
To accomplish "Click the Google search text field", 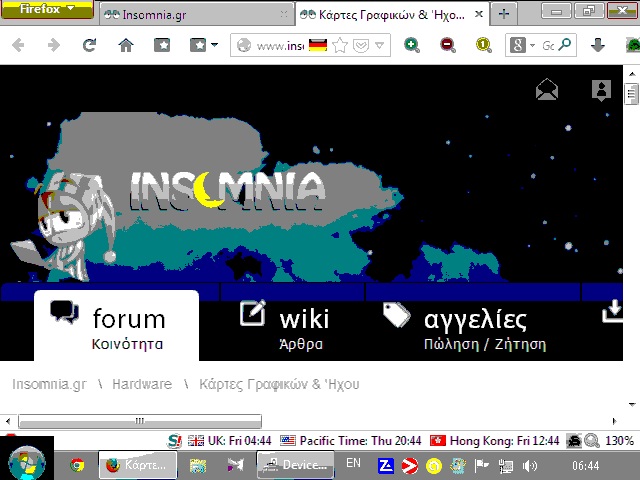I will coord(548,45).
